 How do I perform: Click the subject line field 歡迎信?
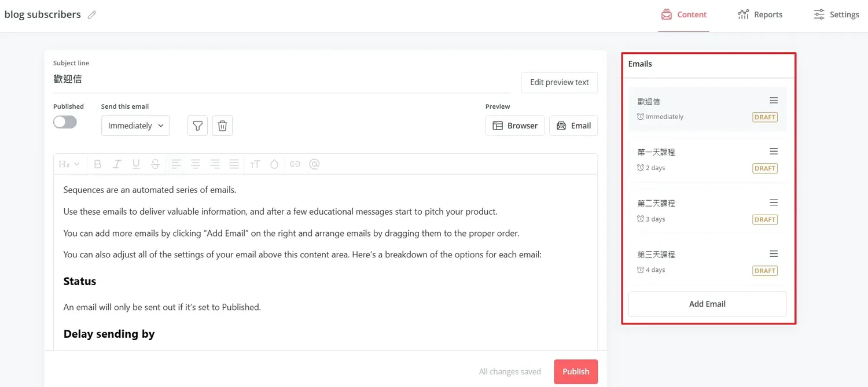click(x=281, y=79)
